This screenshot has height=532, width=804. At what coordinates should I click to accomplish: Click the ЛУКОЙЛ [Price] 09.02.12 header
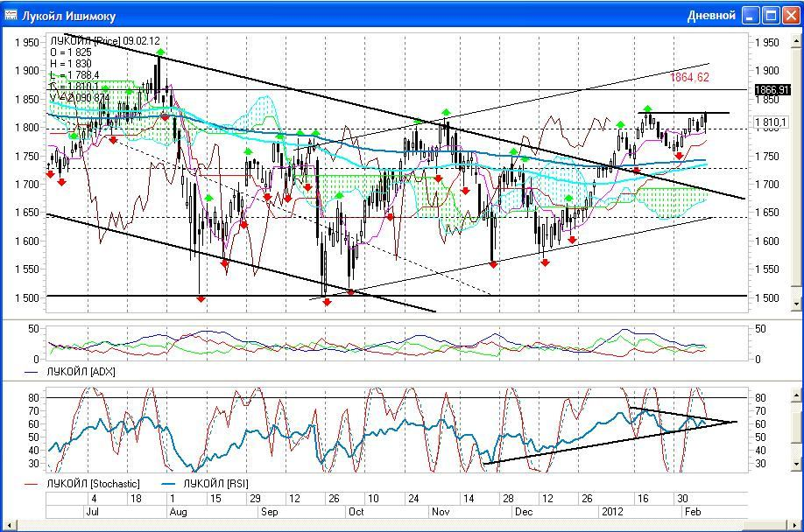click(x=105, y=41)
